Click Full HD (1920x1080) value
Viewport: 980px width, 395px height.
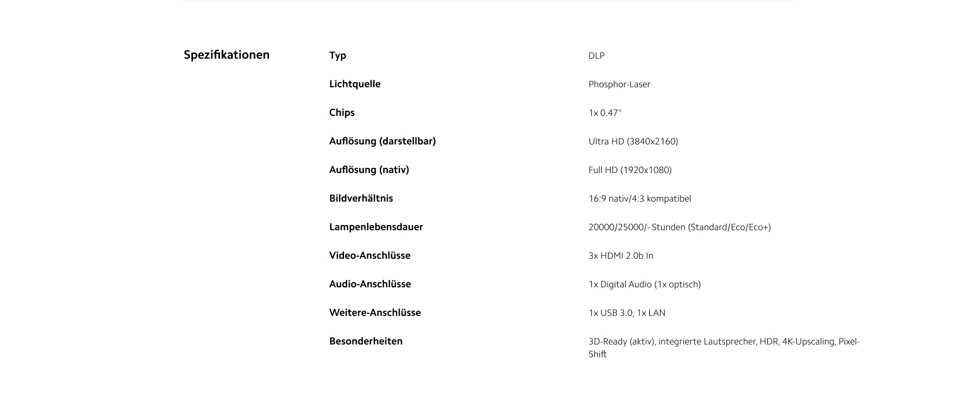(x=630, y=170)
